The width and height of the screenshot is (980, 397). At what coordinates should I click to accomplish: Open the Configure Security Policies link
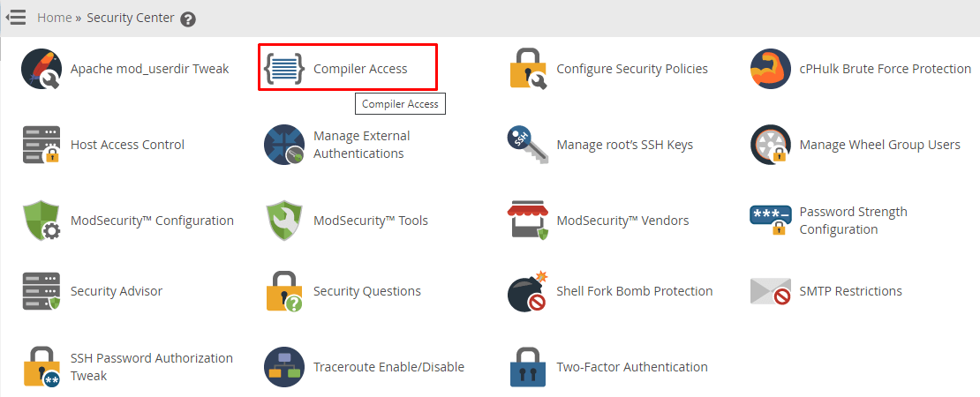(x=632, y=69)
